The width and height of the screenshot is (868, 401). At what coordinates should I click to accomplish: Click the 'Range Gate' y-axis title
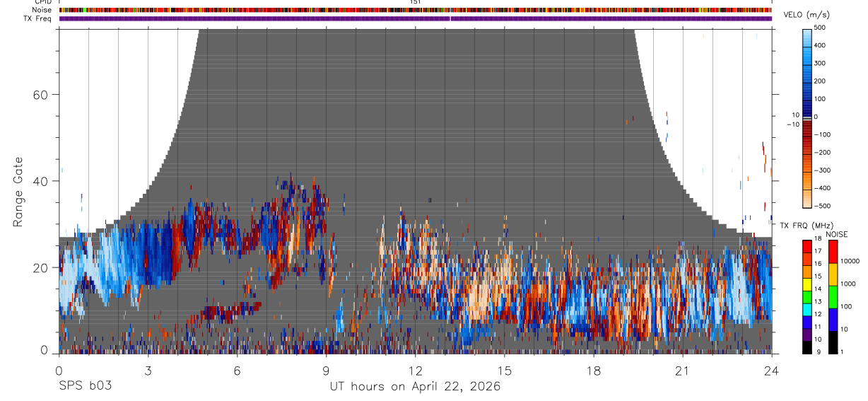pyautogui.click(x=19, y=192)
